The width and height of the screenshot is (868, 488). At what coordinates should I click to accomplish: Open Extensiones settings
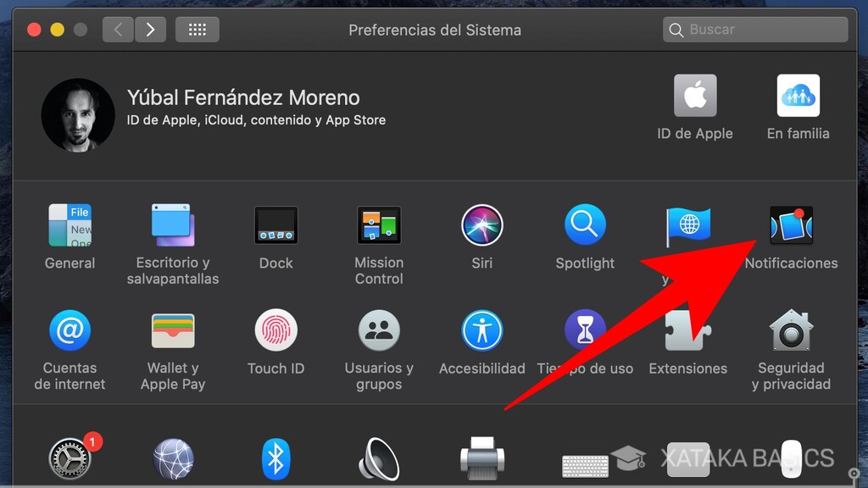tap(687, 331)
